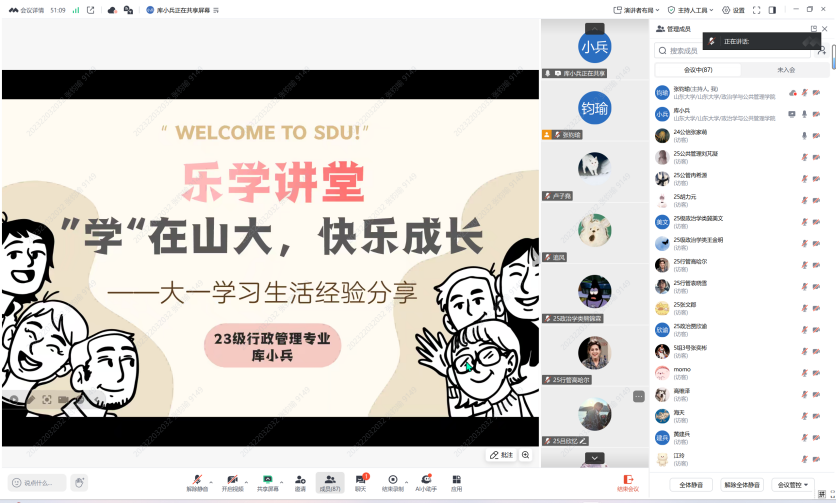Expand the 演讲者布局 layout dropdown

click(x=634, y=10)
